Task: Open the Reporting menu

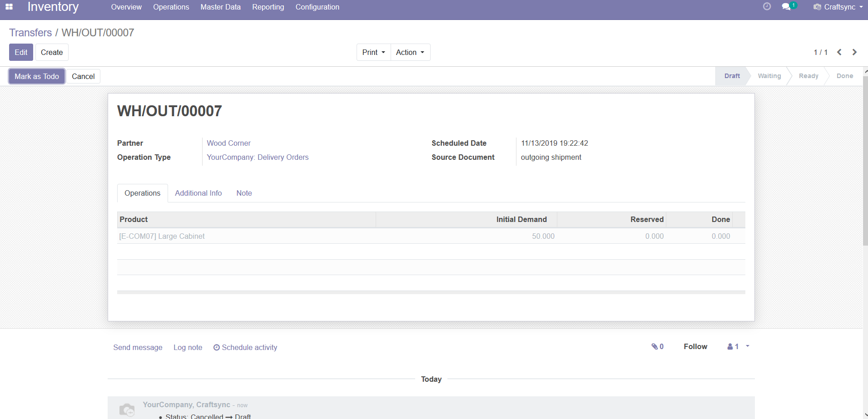Action: (x=268, y=7)
